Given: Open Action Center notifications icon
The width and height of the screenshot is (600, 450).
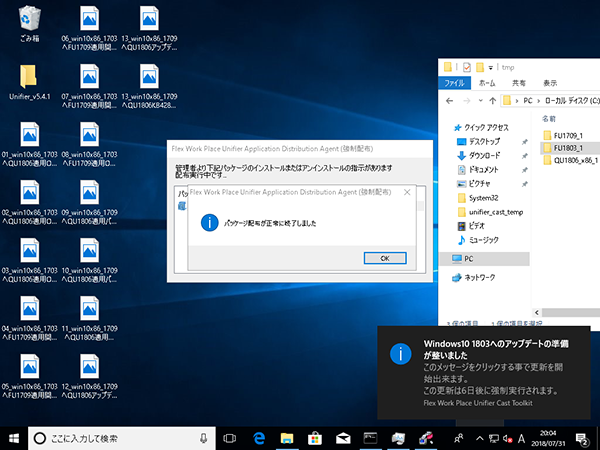Looking at the screenshot, I should point(582,439).
